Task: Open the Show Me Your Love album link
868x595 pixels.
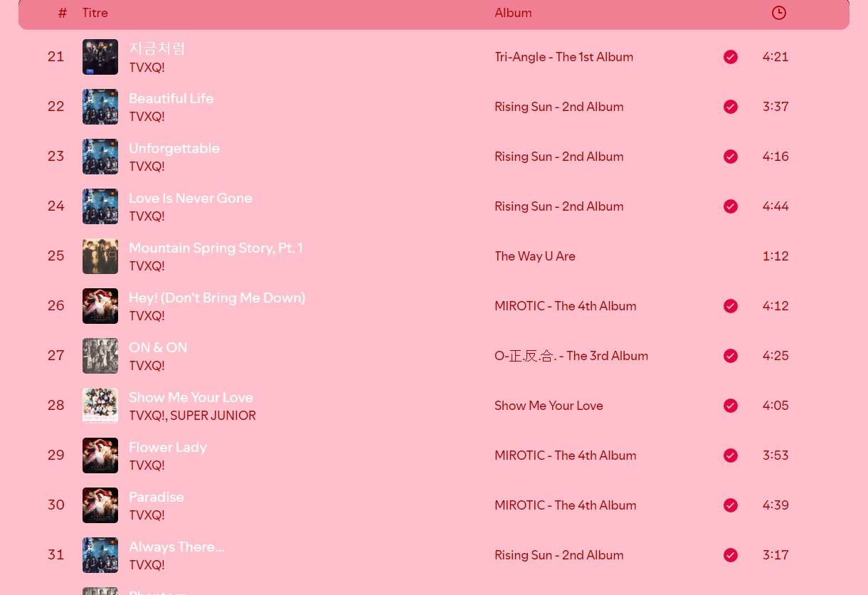Action: coord(549,406)
